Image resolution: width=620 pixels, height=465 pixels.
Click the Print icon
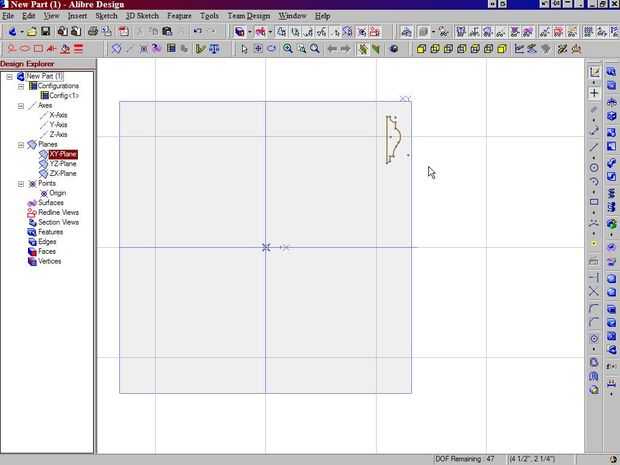coord(93,31)
